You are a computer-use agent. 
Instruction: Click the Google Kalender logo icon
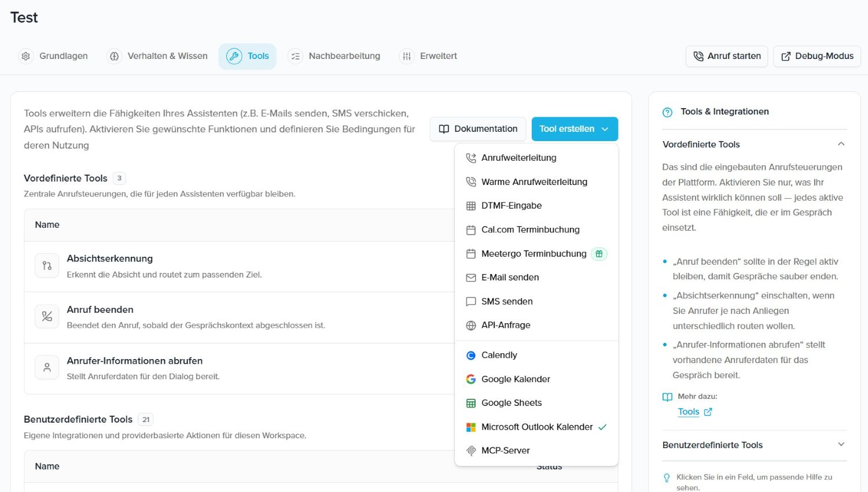tap(471, 379)
